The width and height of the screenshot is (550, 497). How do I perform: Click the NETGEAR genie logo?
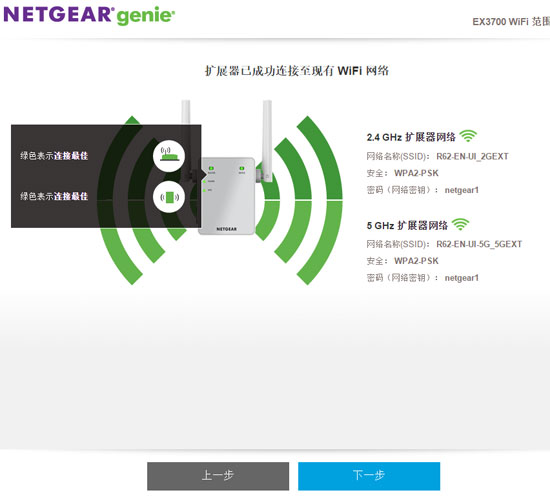tap(89, 15)
